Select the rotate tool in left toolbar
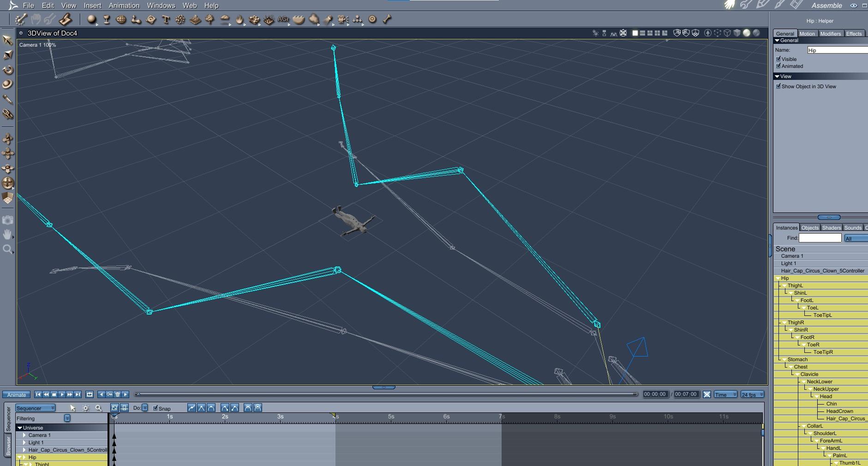 click(7, 70)
